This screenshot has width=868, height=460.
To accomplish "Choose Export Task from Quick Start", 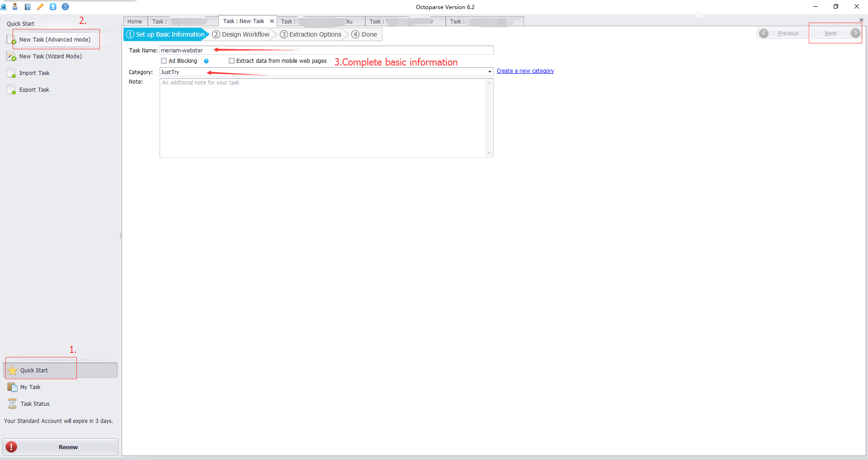I will click(34, 90).
